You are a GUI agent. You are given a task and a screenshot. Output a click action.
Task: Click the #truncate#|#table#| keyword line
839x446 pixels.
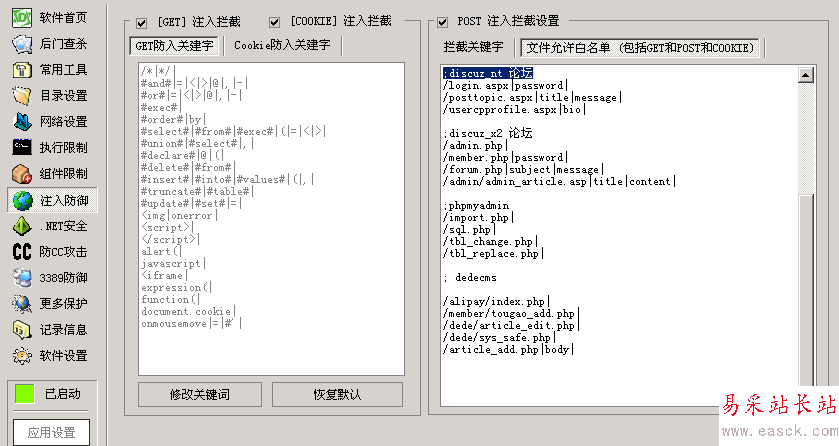coord(197,191)
